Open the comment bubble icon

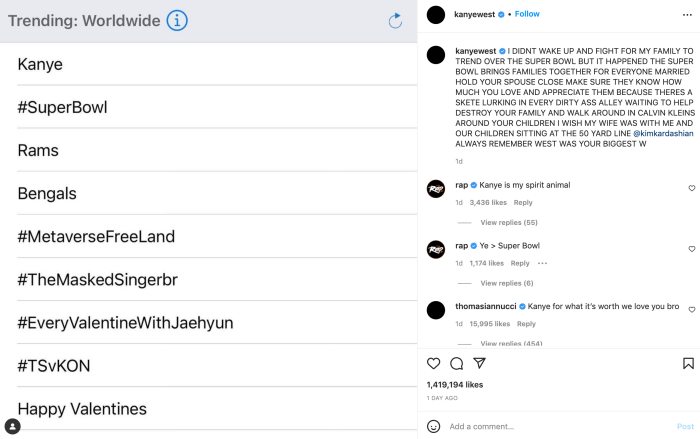456,363
